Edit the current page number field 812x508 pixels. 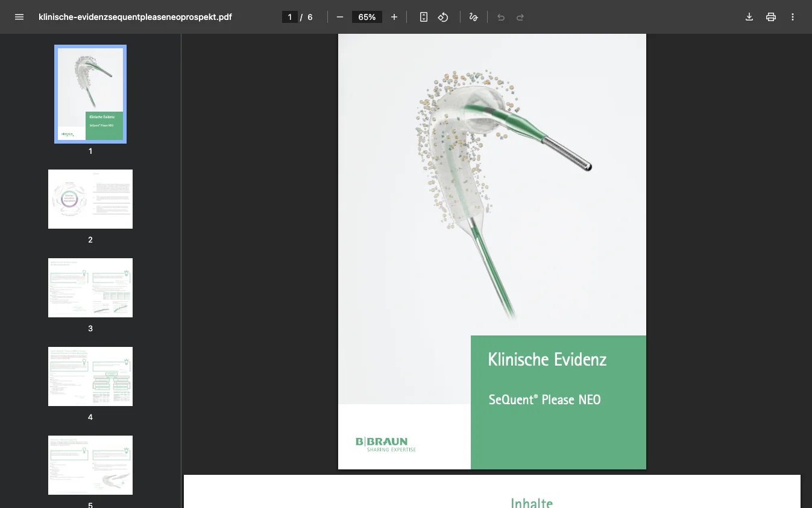click(290, 17)
